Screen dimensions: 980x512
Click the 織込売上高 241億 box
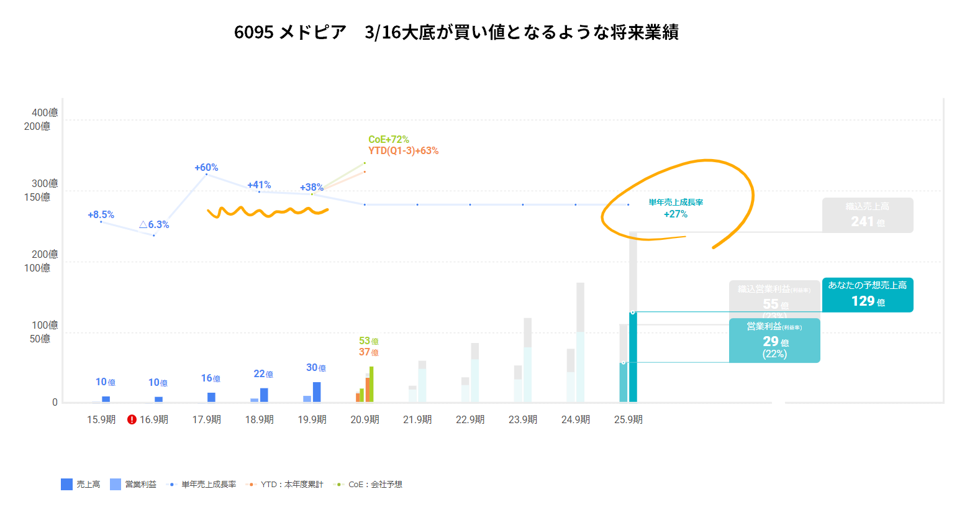[868, 215]
